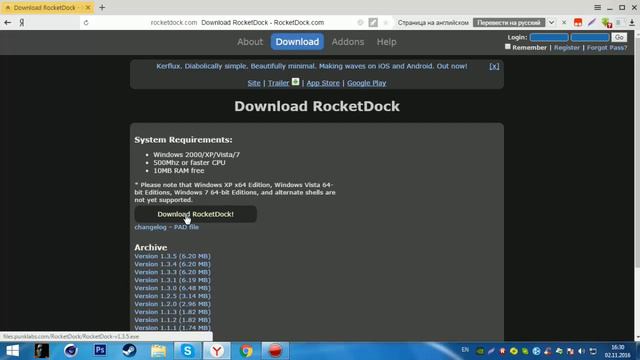The width and height of the screenshot is (640, 360).
Task: Click the Login password field
Action: coord(590,37)
